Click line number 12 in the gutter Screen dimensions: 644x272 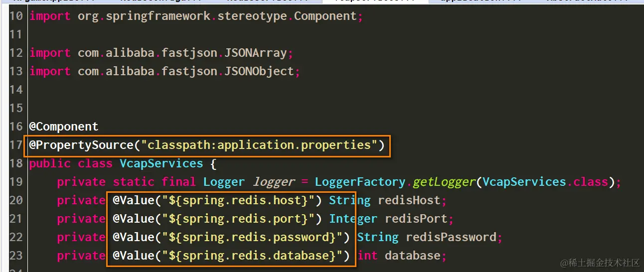coord(16,53)
